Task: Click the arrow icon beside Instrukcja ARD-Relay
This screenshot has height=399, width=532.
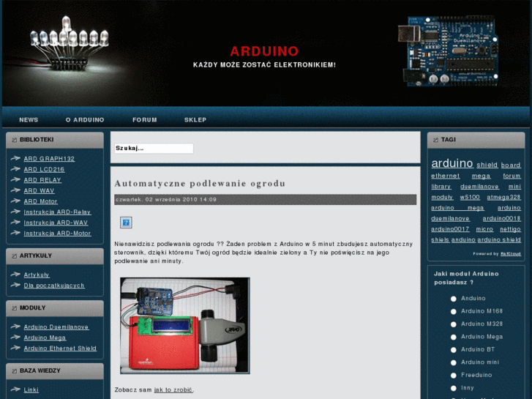Action: (x=15, y=212)
